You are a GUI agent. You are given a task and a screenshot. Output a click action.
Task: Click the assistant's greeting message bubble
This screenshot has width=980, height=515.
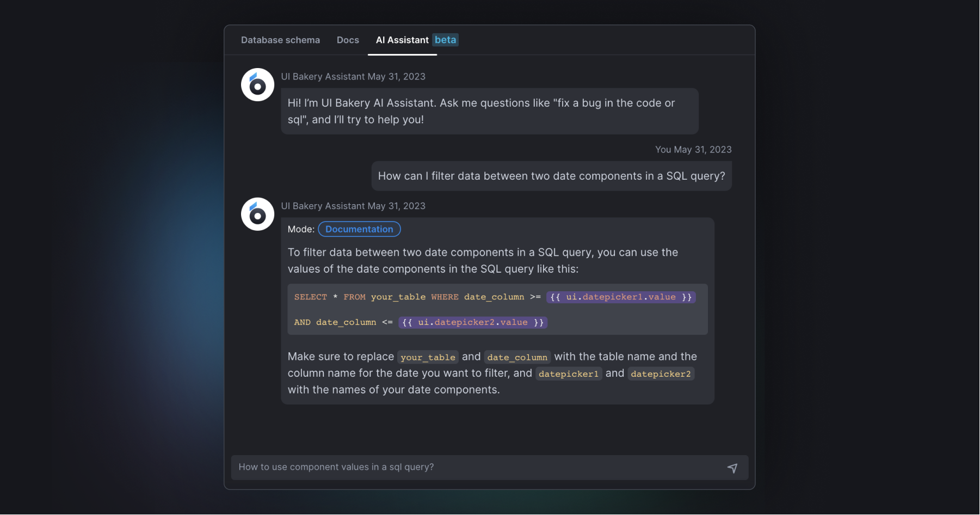tap(489, 111)
